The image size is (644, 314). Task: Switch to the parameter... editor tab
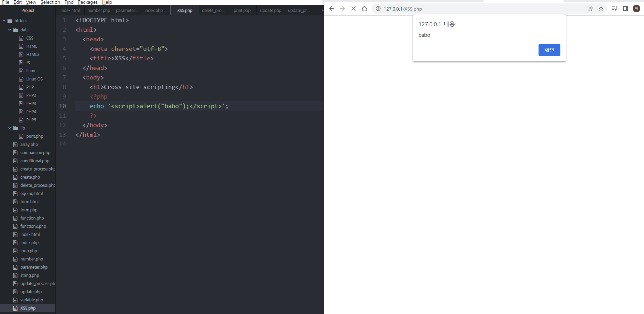point(127,11)
